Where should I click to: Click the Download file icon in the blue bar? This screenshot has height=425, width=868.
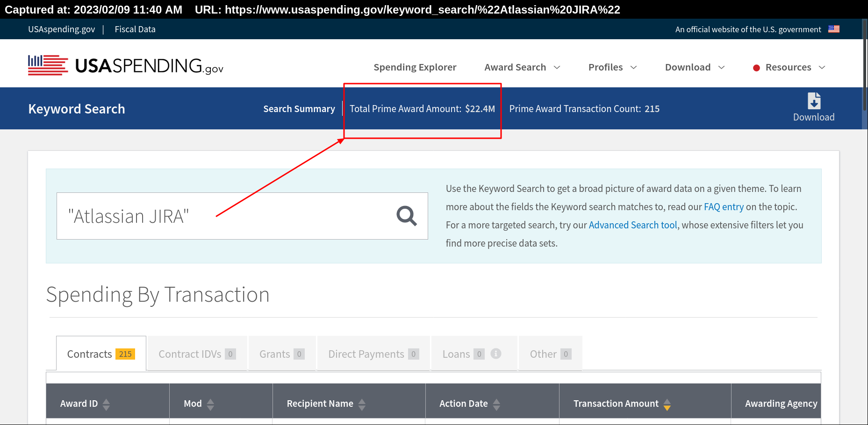point(814,101)
